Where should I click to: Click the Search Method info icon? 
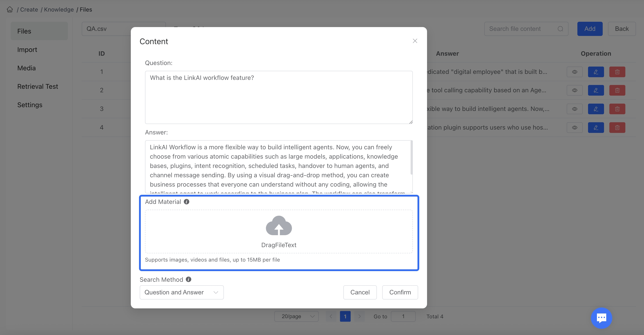click(189, 279)
